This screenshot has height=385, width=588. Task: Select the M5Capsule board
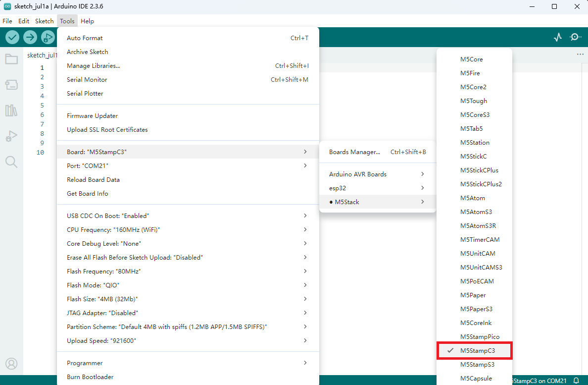point(474,378)
